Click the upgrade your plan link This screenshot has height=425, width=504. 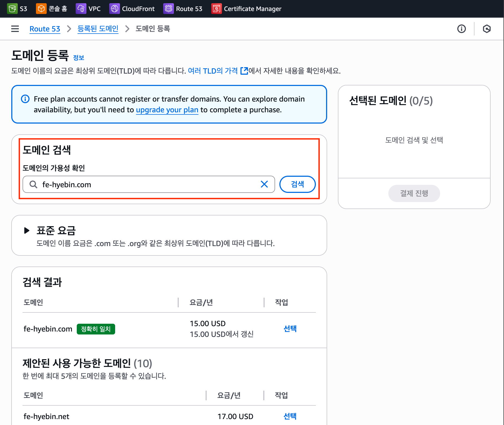(x=167, y=110)
